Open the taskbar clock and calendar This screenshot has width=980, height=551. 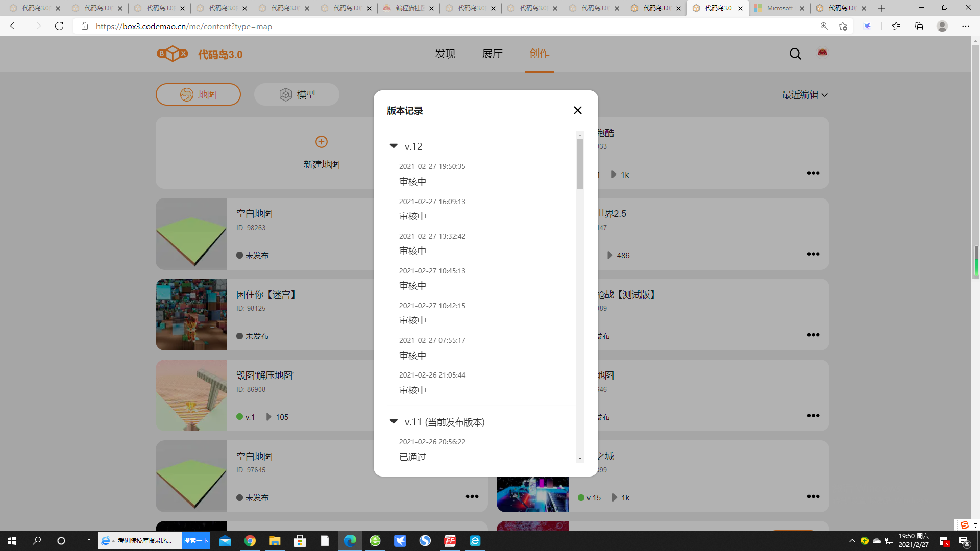[914, 541]
